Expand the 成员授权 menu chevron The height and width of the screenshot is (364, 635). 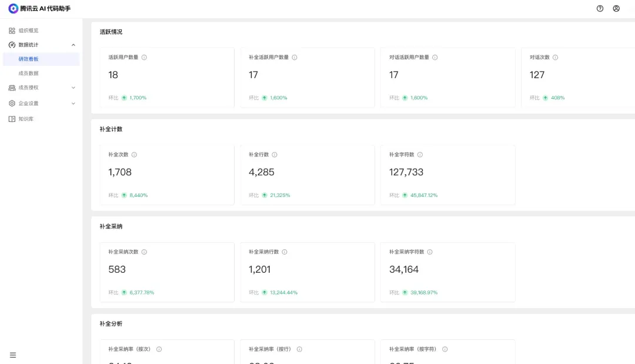(73, 88)
